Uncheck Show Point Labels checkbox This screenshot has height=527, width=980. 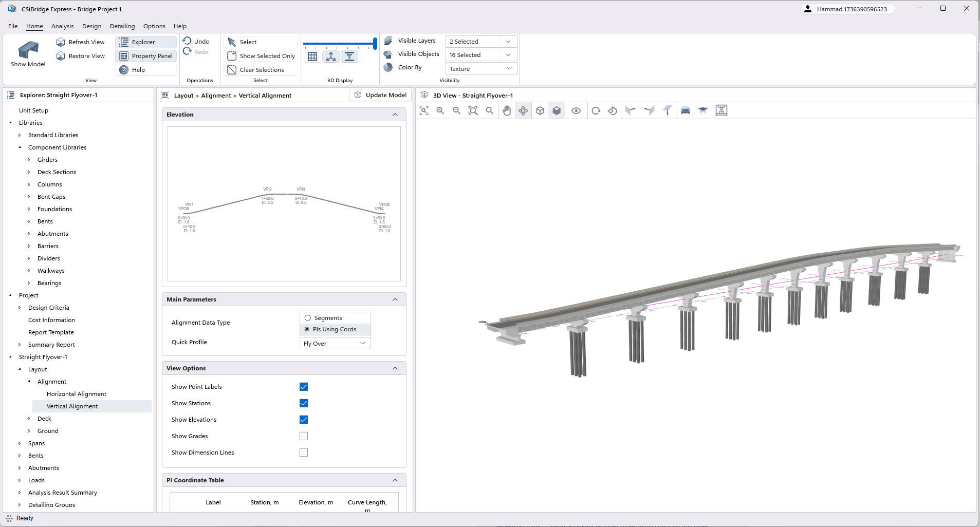coord(304,387)
